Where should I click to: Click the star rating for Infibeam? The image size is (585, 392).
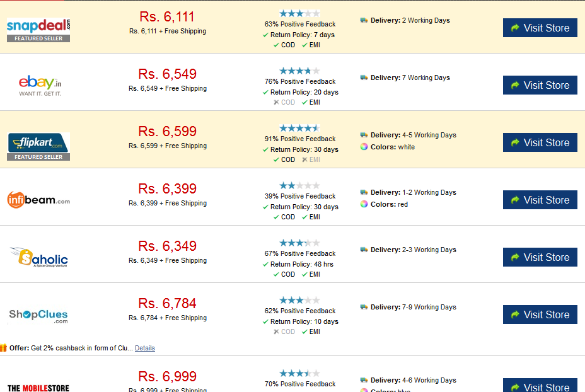pos(299,185)
